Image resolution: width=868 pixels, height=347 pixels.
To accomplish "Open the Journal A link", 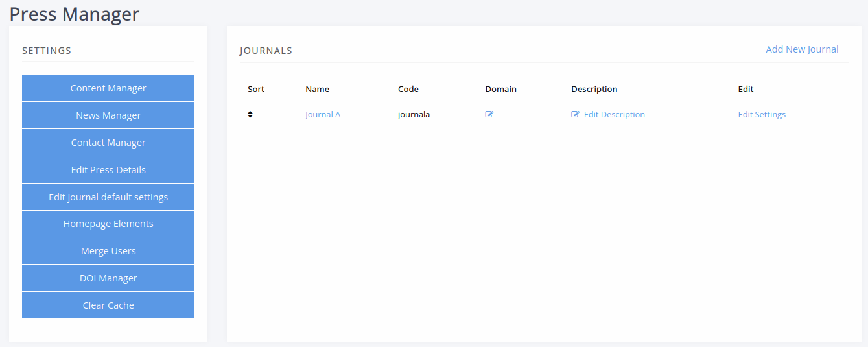I will 323,115.
